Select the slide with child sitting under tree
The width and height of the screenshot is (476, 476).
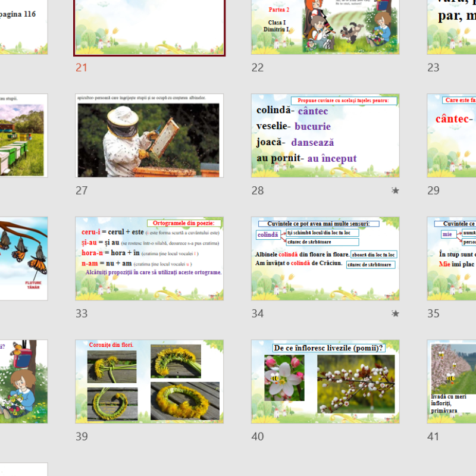coord(23,381)
